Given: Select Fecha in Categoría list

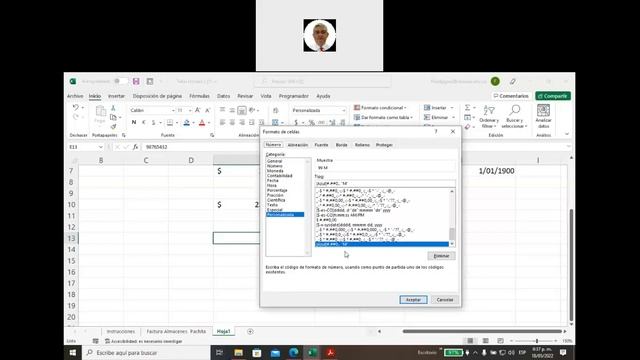Looking at the screenshot, I should click(x=272, y=180).
